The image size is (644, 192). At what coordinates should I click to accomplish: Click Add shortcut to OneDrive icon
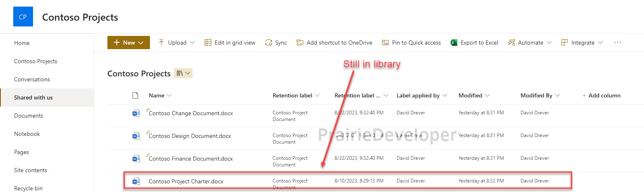300,43
